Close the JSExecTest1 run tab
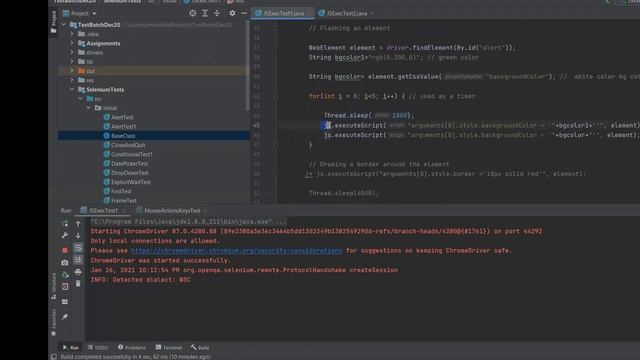The height and width of the screenshot is (360, 640). [x=123, y=211]
